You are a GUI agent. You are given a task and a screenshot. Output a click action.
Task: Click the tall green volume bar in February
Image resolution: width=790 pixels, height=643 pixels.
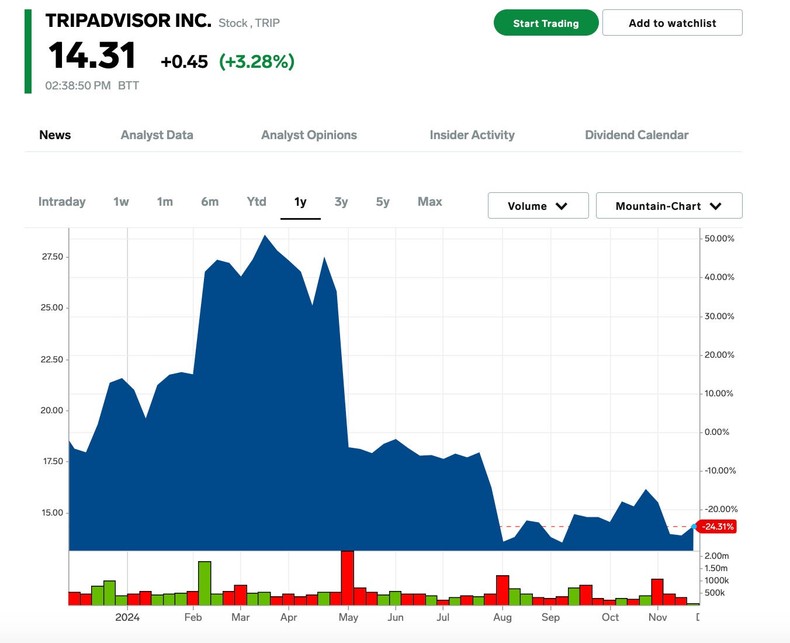tap(205, 583)
